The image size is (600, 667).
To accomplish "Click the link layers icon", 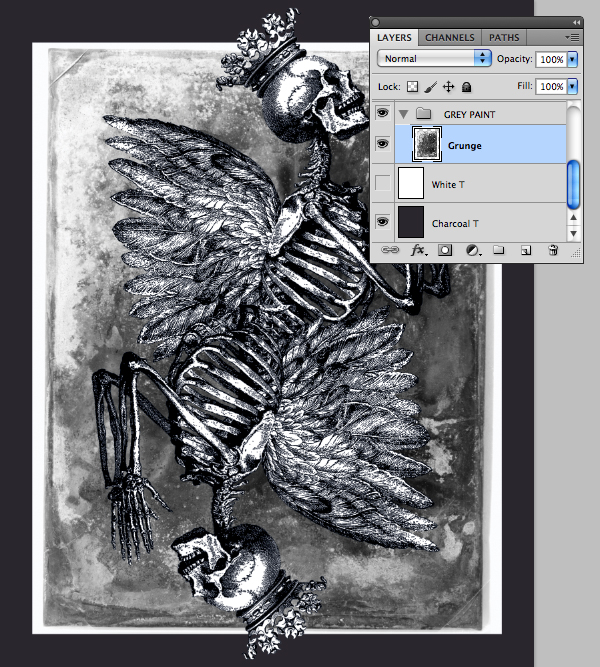I will point(390,250).
